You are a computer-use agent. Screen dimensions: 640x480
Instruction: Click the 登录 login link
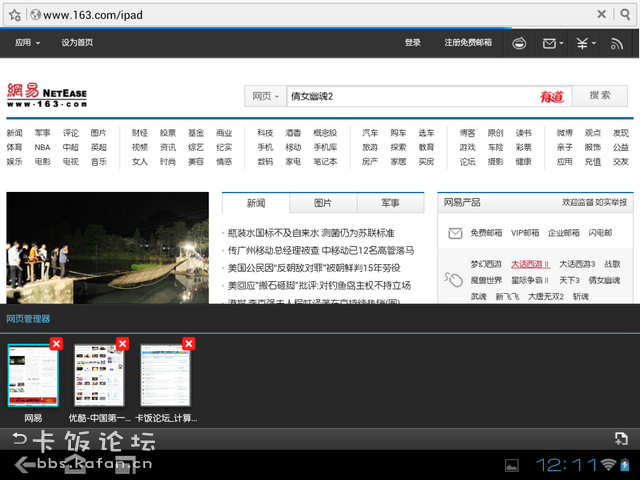[412, 42]
